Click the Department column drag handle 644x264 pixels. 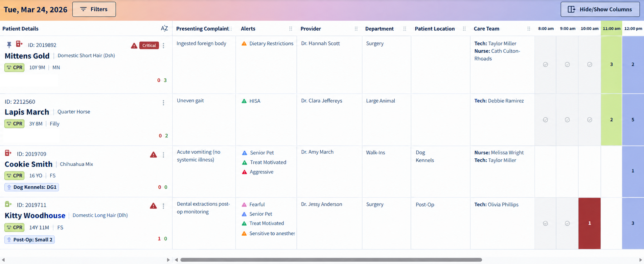405,29
